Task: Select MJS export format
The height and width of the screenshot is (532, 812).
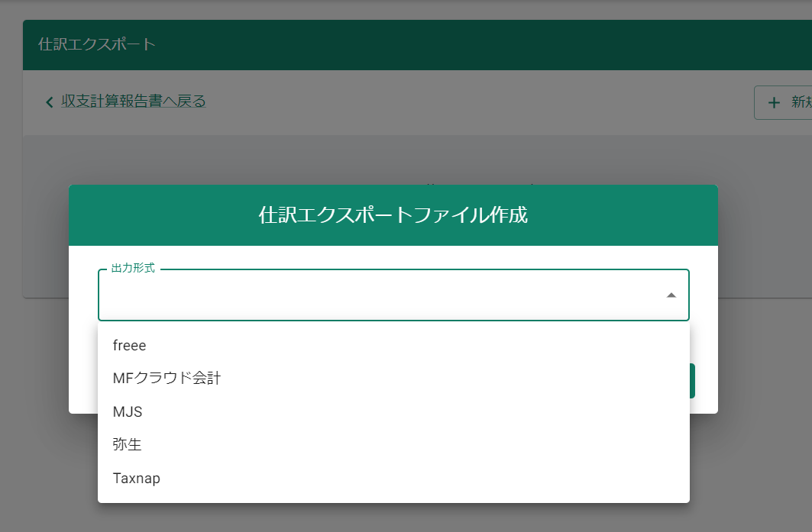Action: 393,411
